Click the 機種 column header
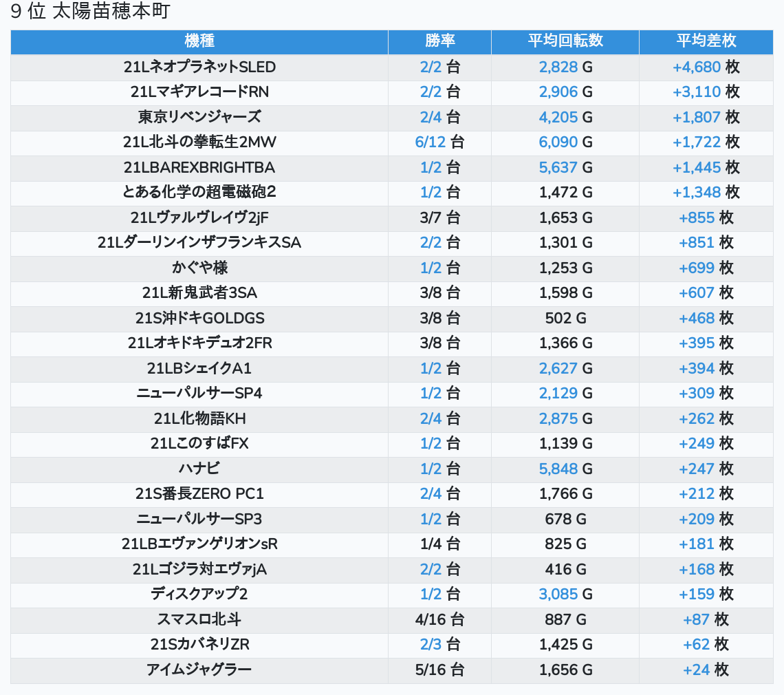Image resolution: width=784 pixels, height=695 pixels. tap(199, 41)
